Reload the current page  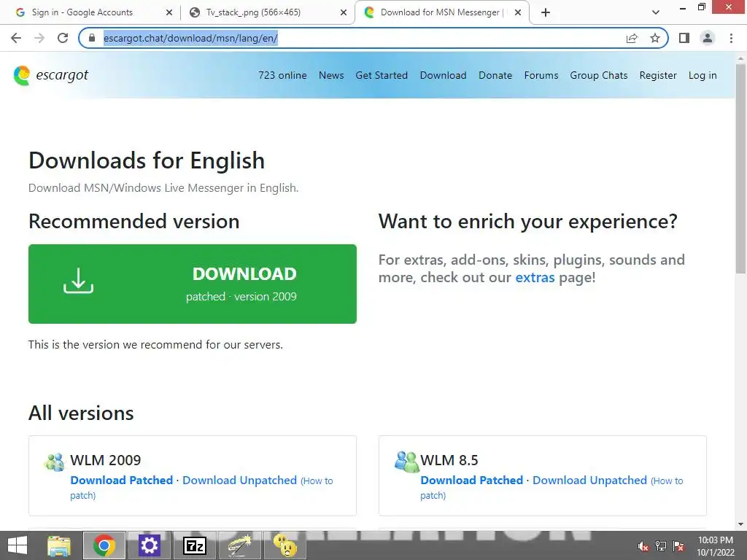[x=63, y=38]
